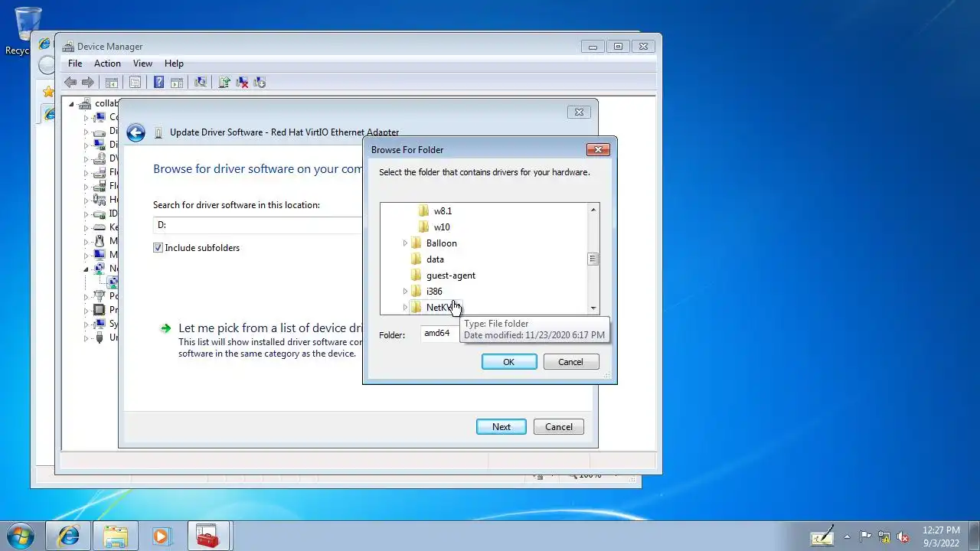Toggle the Include subfolders checkbox

pyautogui.click(x=158, y=248)
